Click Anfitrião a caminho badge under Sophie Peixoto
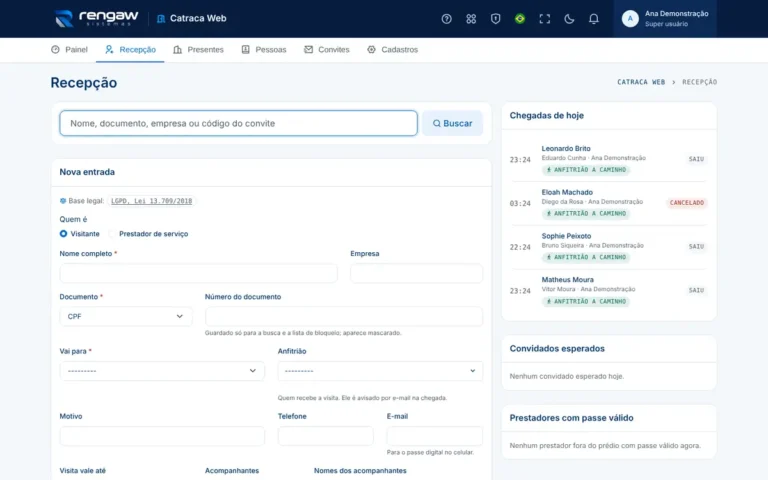 [x=586, y=257]
